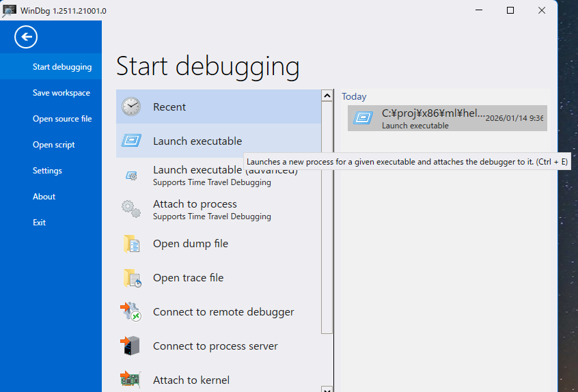The height and width of the screenshot is (392, 578).
Task: Click the Launch executable (advanced) gear icon
Action: 131,176
